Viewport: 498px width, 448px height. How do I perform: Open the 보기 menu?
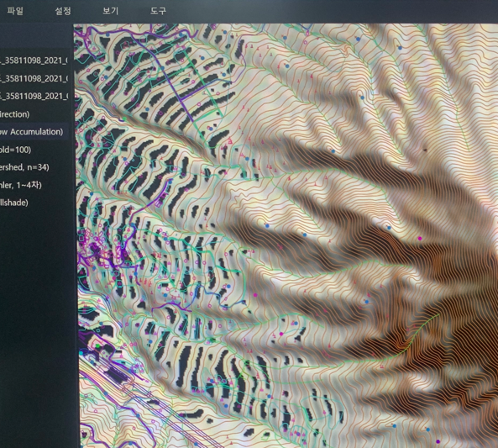[111, 11]
